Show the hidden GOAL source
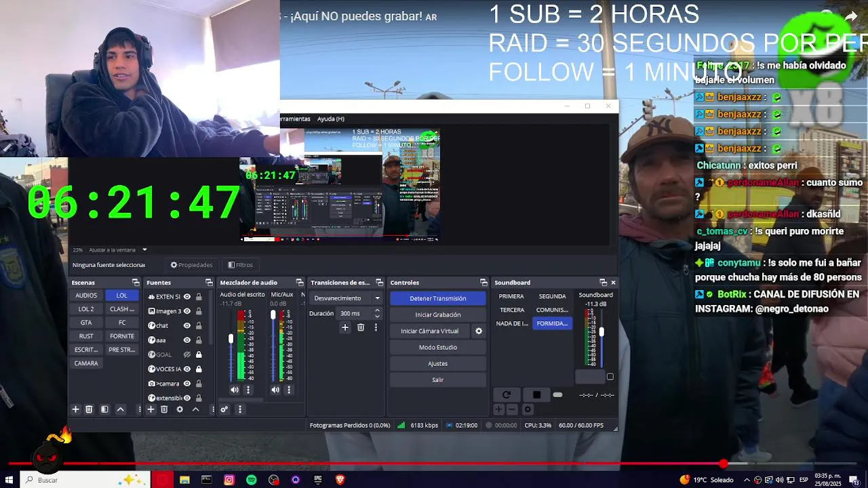 pyautogui.click(x=187, y=354)
